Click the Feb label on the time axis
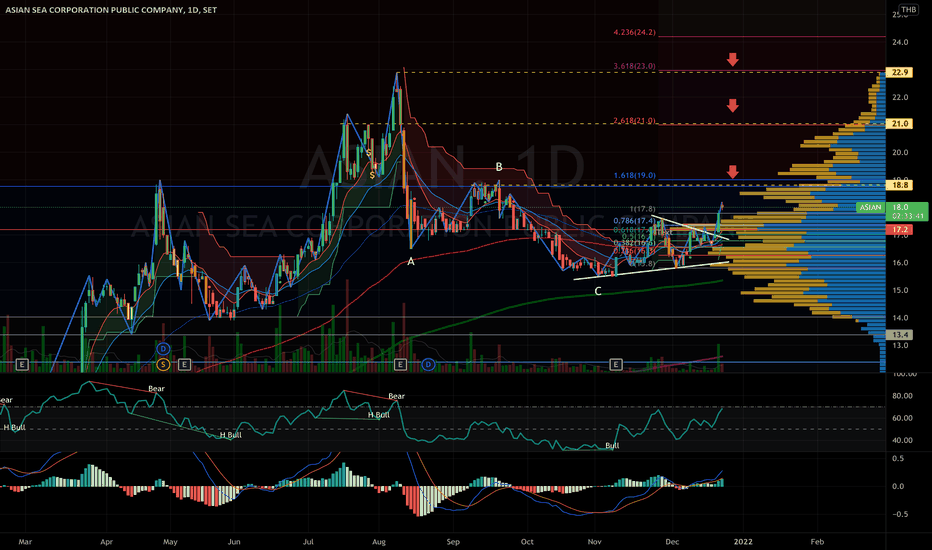 click(x=817, y=542)
